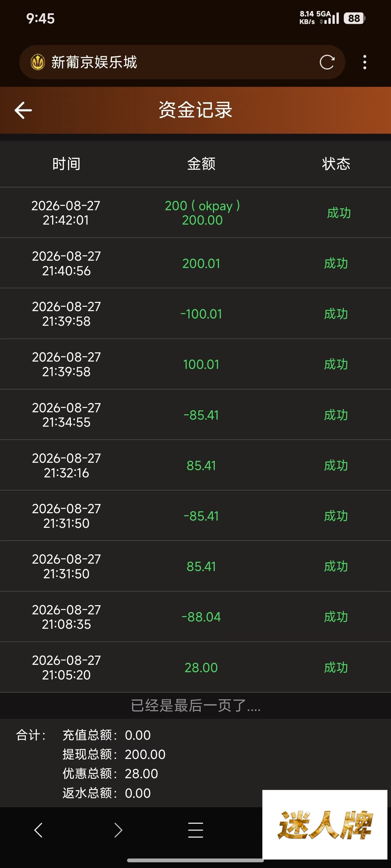Tap the back arrow beside 资金记录
Viewport: 391px width, 868px height.
tap(23, 110)
